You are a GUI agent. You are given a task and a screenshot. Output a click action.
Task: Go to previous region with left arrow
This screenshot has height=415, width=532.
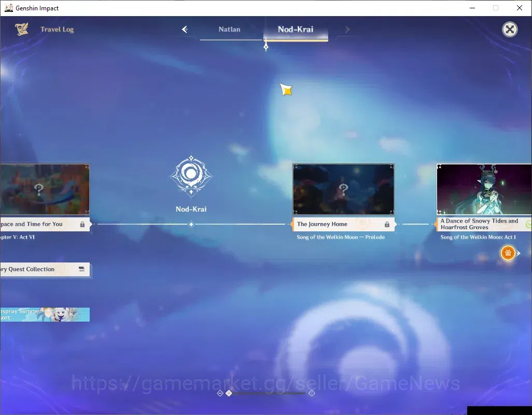(x=185, y=30)
